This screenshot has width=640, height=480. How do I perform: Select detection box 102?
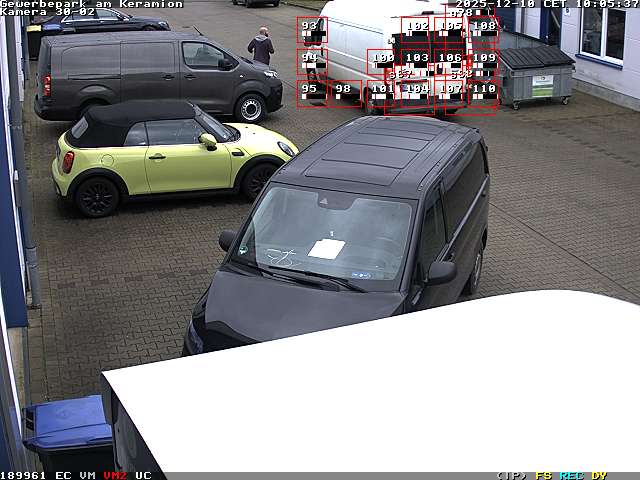(x=416, y=30)
